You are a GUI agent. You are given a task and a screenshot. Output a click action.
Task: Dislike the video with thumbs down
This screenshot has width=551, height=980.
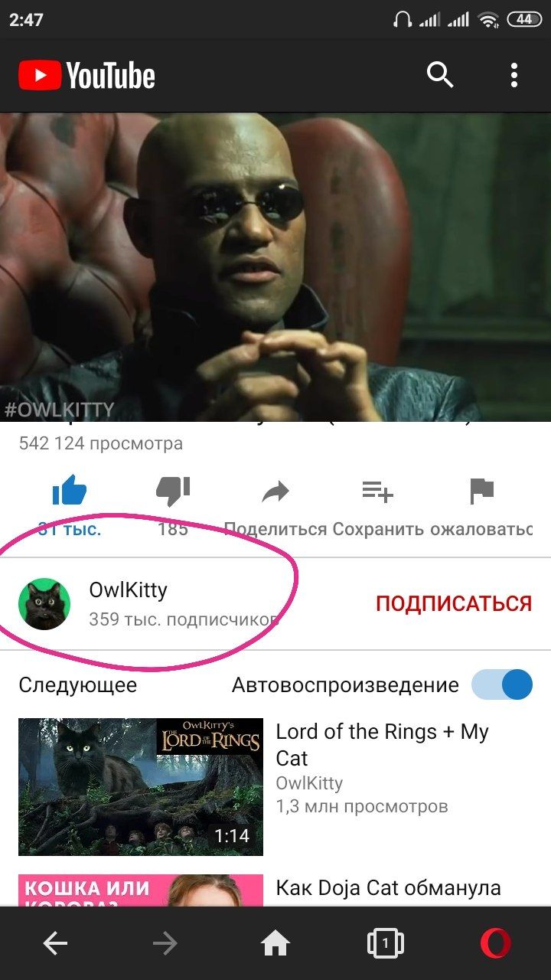(173, 491)
